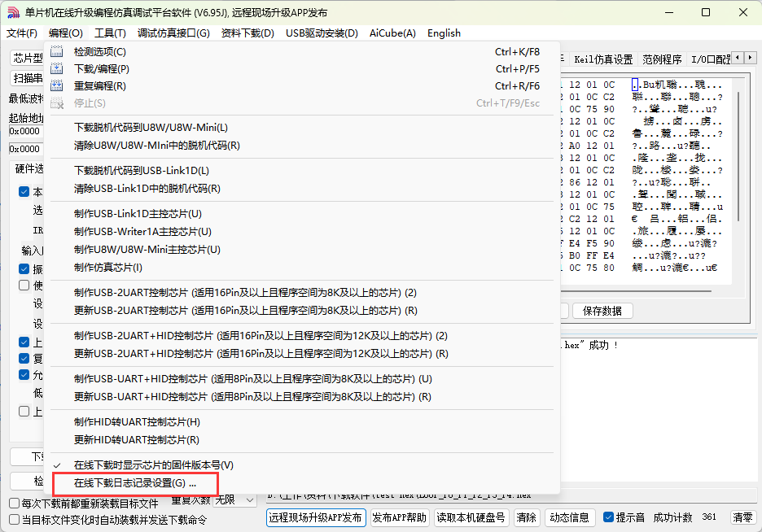
Task: Click the 重复编程 menu icon
Action: [x=57, y=86]
